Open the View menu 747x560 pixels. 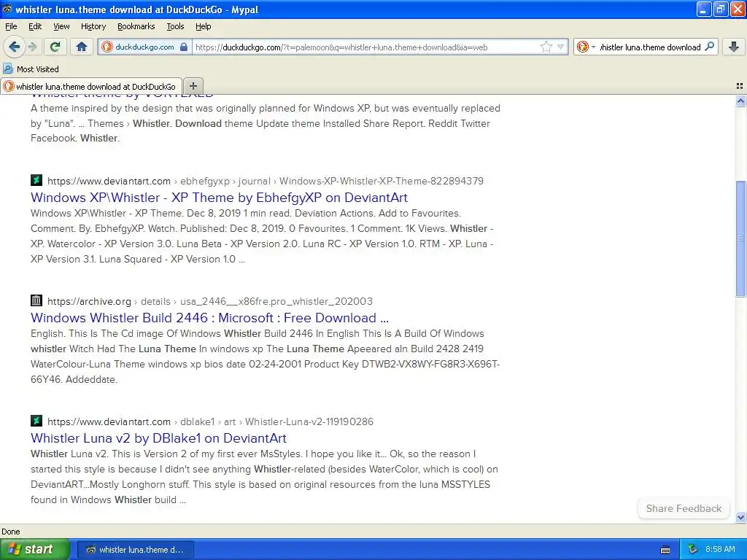(x=61, y=26)
